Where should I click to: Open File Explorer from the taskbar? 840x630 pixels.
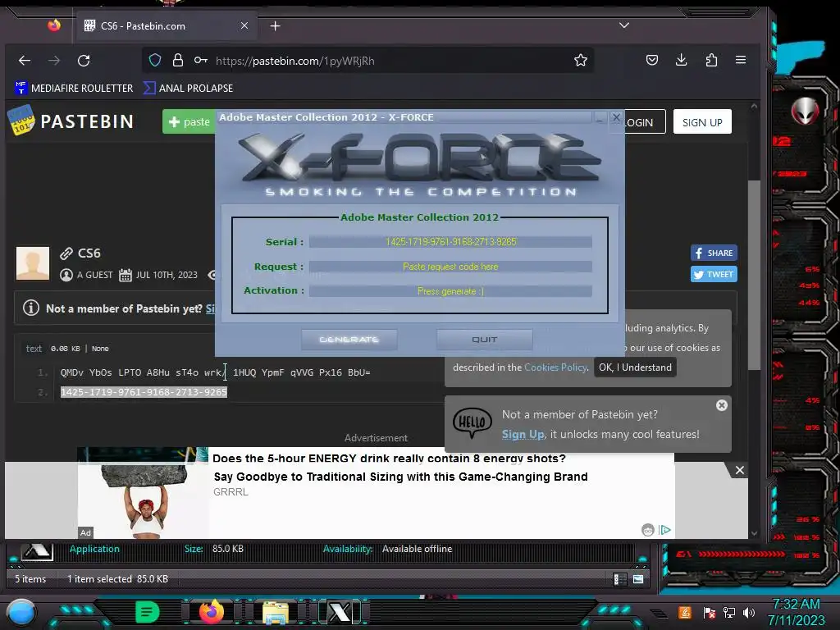tap(276, 613)
